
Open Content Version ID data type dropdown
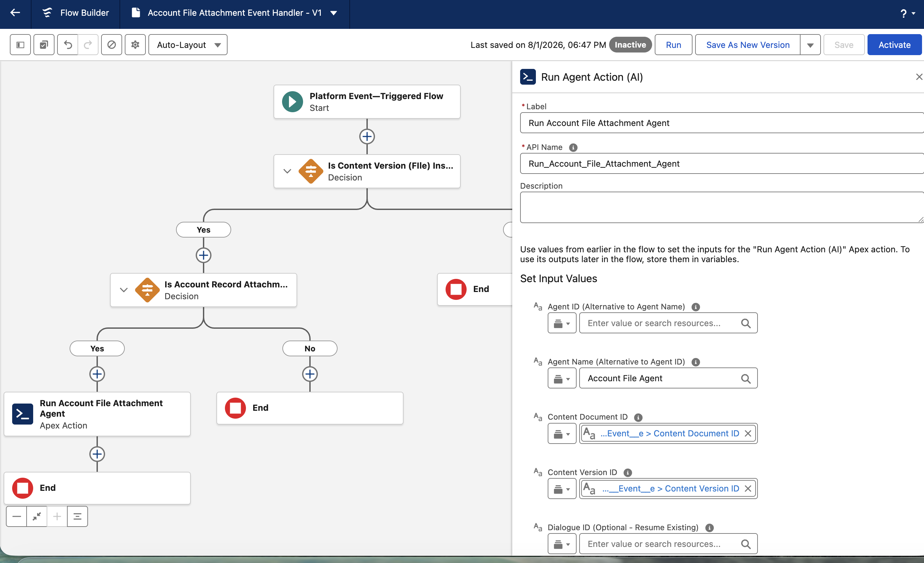coord(562,489)
